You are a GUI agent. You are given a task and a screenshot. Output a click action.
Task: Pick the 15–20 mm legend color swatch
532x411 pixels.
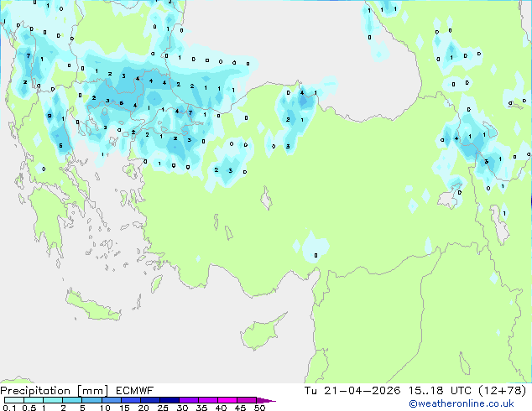131,400
